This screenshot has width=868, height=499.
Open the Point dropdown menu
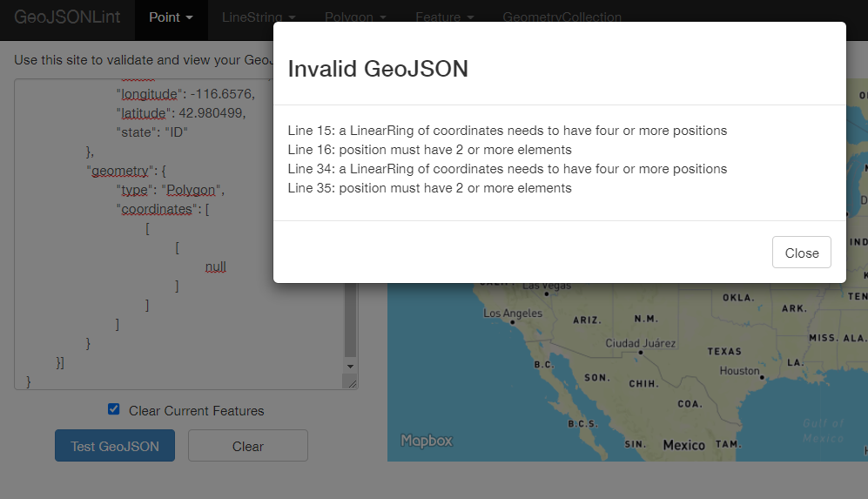(171, 17)
